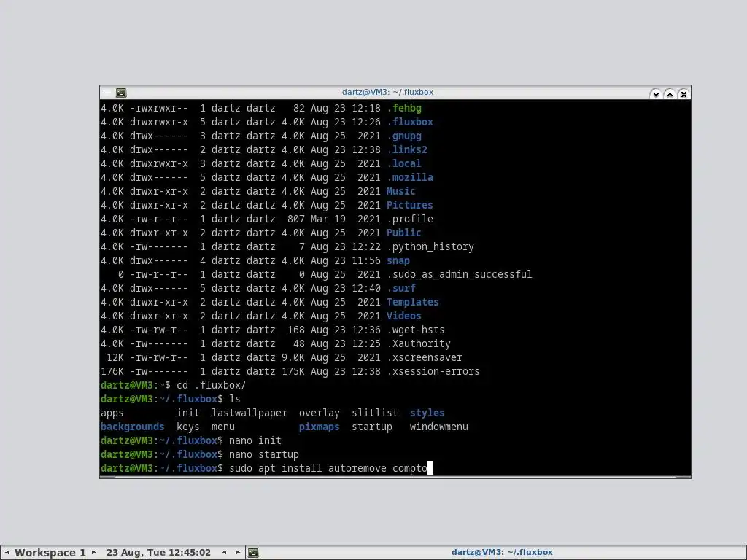
Task: Click the .fehbg file name in the listing
Action: [404, 108]
